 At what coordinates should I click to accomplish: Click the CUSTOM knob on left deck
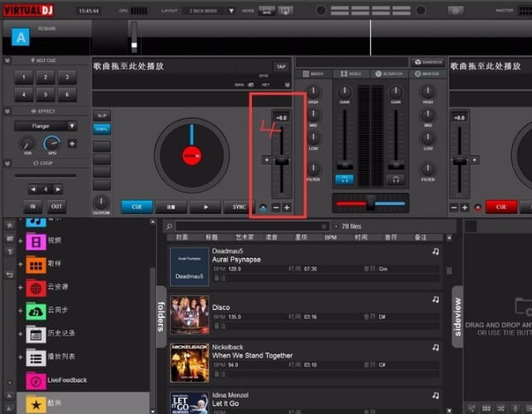pos(101,202)
